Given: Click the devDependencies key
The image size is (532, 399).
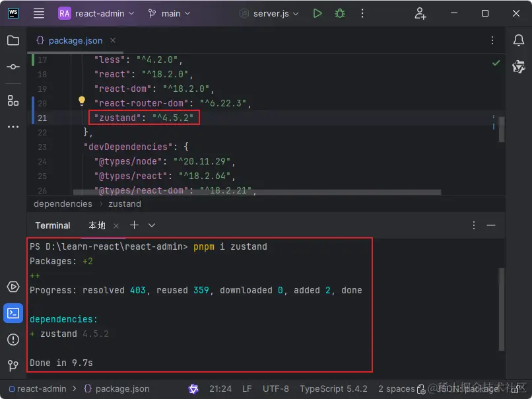Looking at the screenshot, I should (x=128, y=147).
